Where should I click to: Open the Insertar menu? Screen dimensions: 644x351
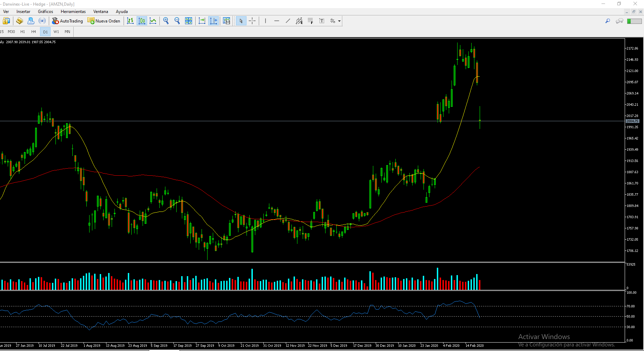pos(24,12)
